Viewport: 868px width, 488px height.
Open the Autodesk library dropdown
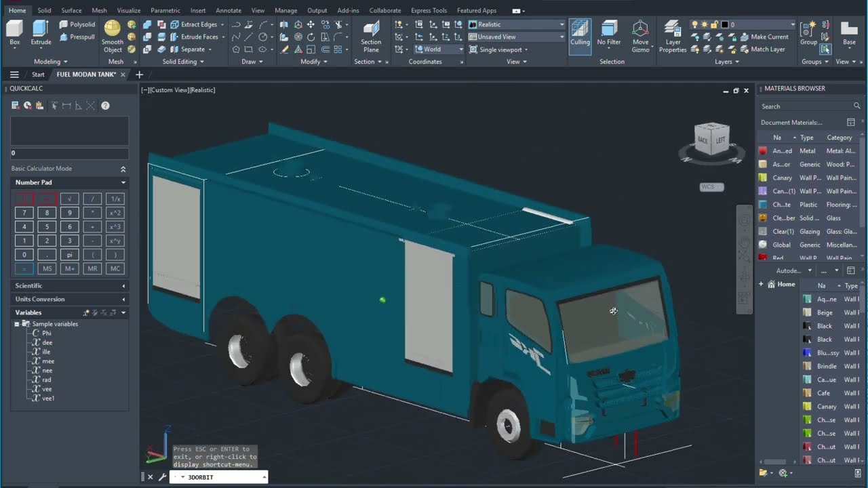click(793, 270)
